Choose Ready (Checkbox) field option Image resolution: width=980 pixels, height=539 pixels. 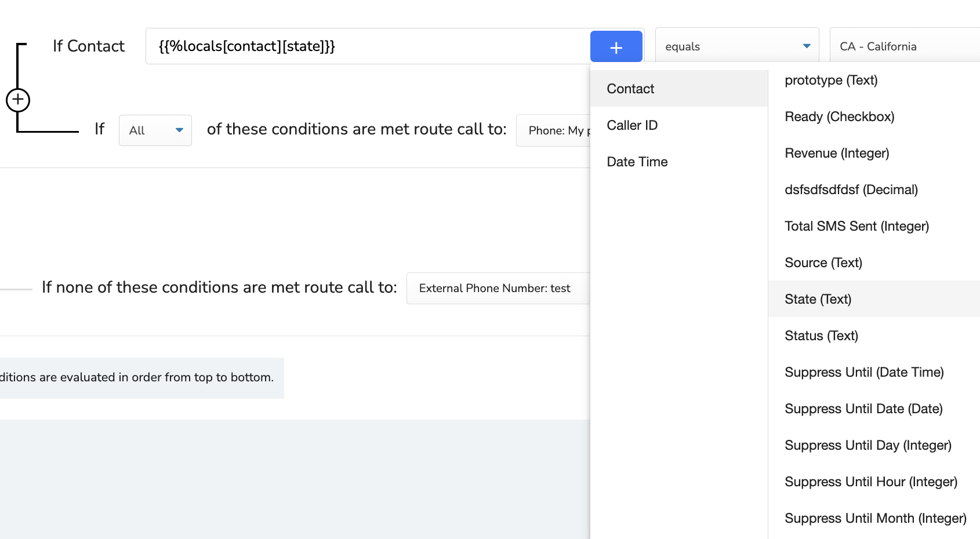click(x=874, y=116)
